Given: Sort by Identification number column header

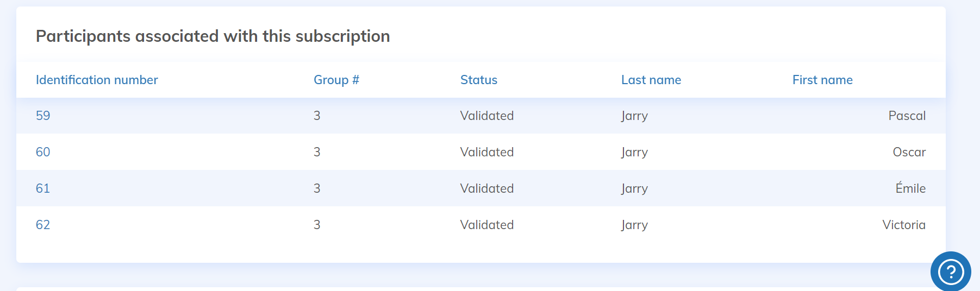Looking at the screenshot, I should click(97, 80).
